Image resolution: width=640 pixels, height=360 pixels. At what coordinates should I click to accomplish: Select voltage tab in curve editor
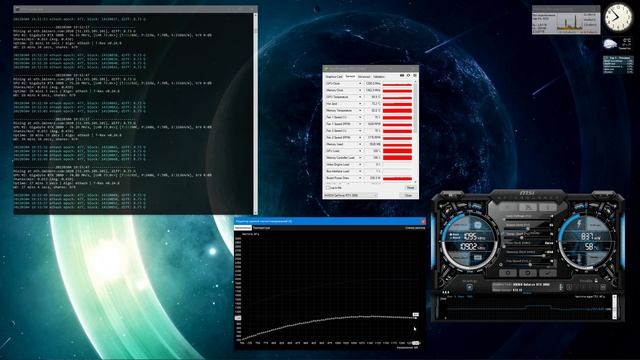[x=243, y=228]
